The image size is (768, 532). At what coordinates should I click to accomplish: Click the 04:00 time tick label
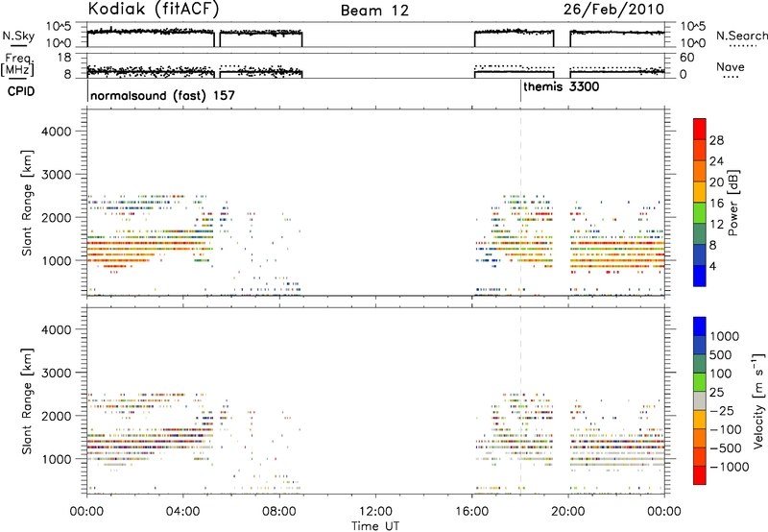(183, 512)
